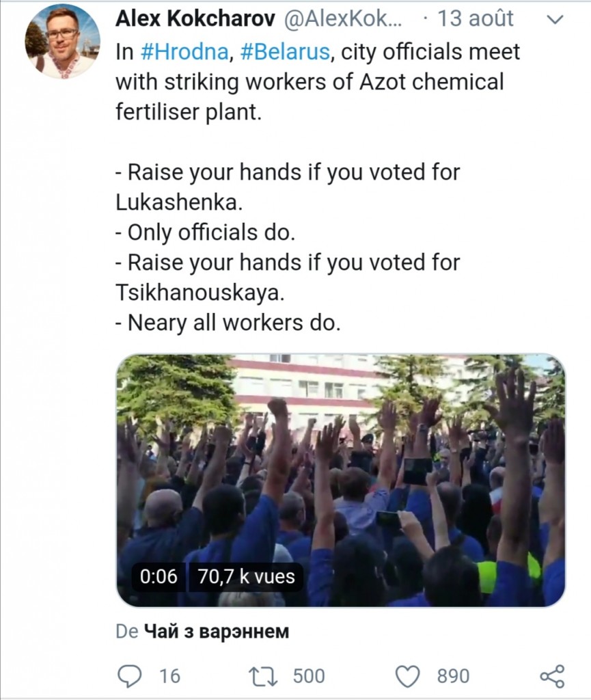The width and height of the screenshot is (591, 700).
Task: Click the 500 retweets count
Action: click(309, 675)
